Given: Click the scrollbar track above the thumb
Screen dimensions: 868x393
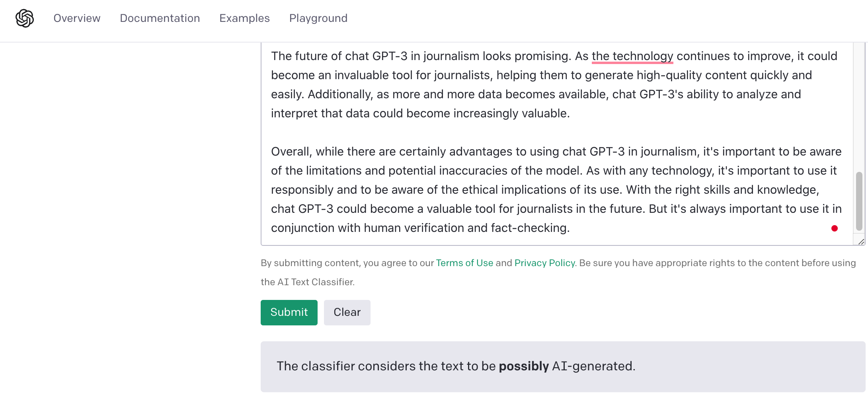Looking at the screenshot, I should (x=859, y=107).
